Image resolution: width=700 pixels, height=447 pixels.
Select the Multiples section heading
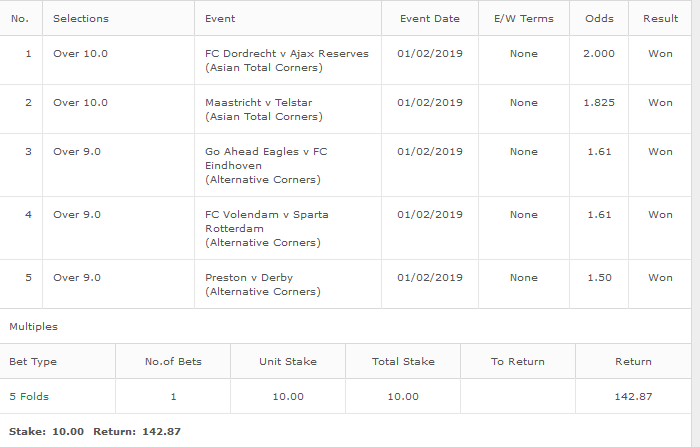click(x=33, y=327)
